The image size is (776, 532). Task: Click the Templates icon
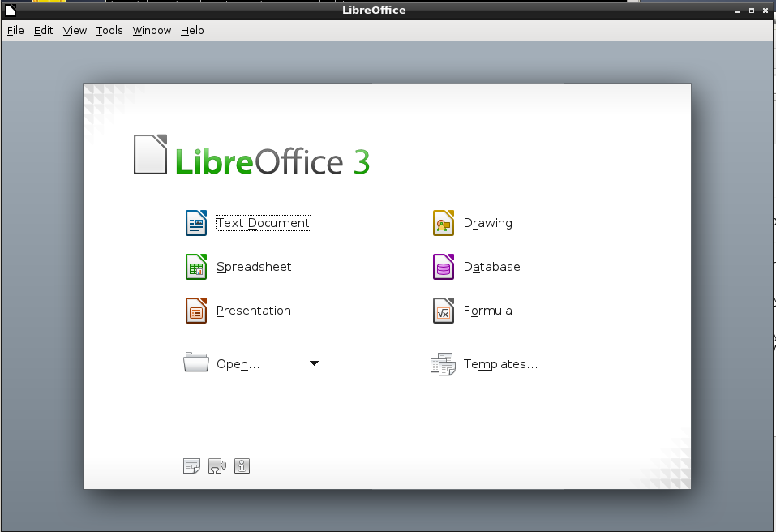point(443,364)
